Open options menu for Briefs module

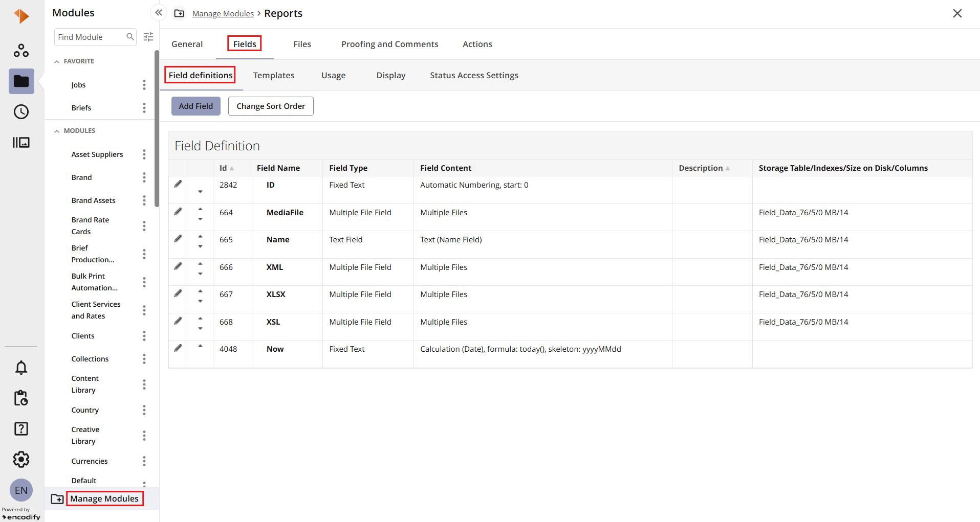tap(144, 108)
